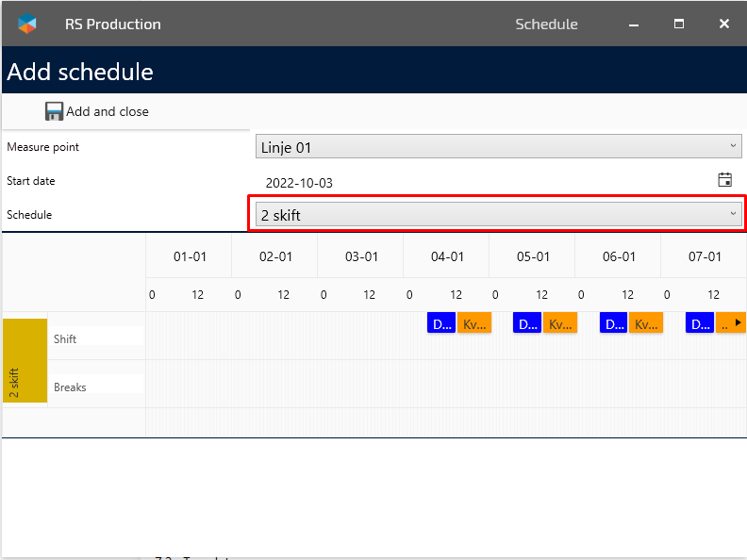The height and width of the screenshot is (560, 747).
Task: Open the Schedule dropdown showing 2 skift
Action: [498, 215]
